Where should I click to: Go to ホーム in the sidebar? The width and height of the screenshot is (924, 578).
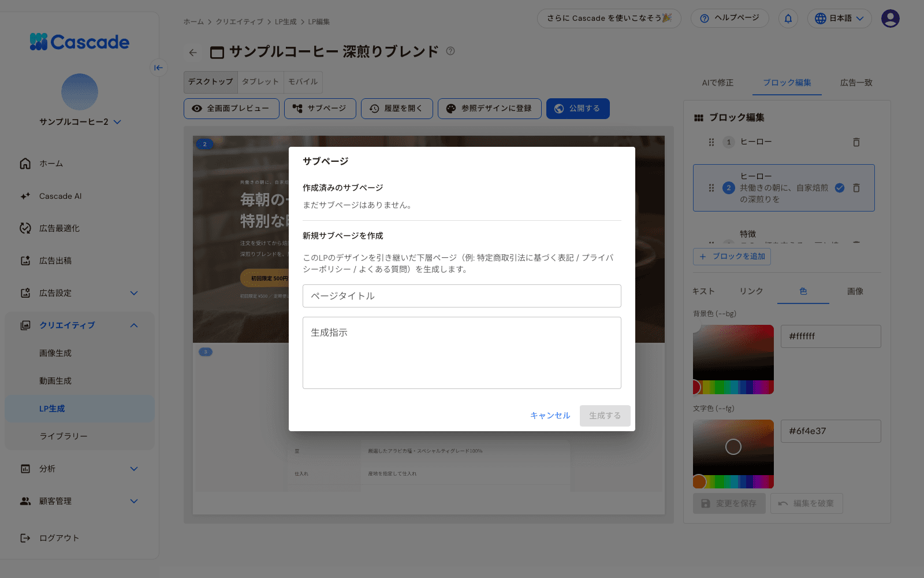click(80, 164)
